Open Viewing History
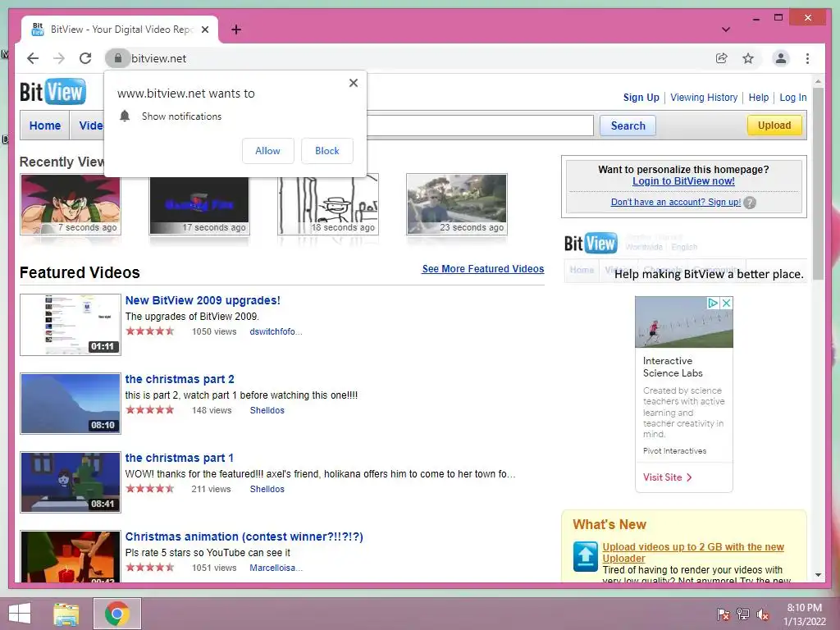Screen dimensions: 840x630 click(703, 98)
